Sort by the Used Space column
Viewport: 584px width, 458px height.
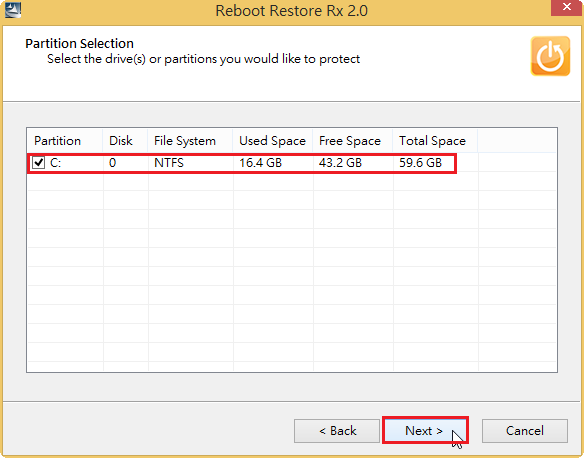pyautogui.click(x=273, y=141)
